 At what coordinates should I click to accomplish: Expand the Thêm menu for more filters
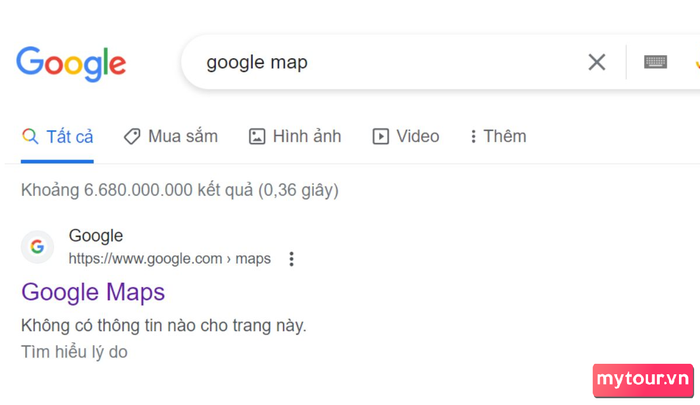(x=499, y=136)
